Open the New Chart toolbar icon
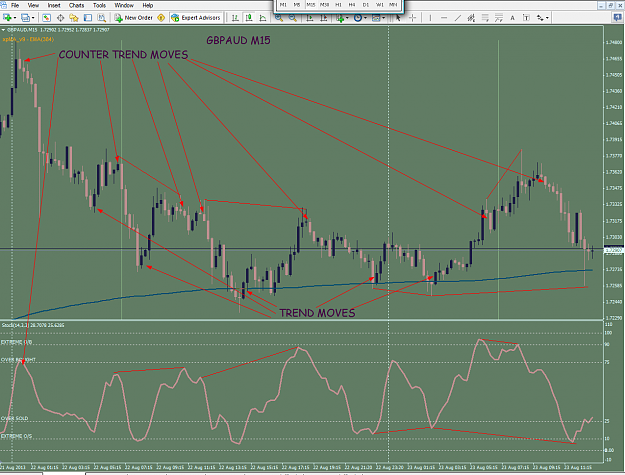Viewport: 625px width, 475px height. 7,18
